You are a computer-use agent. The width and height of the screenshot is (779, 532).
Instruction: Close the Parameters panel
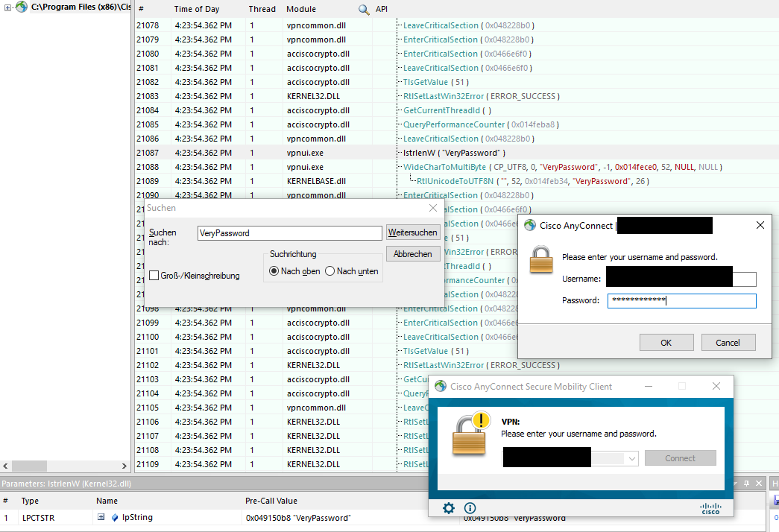point(759,484)
